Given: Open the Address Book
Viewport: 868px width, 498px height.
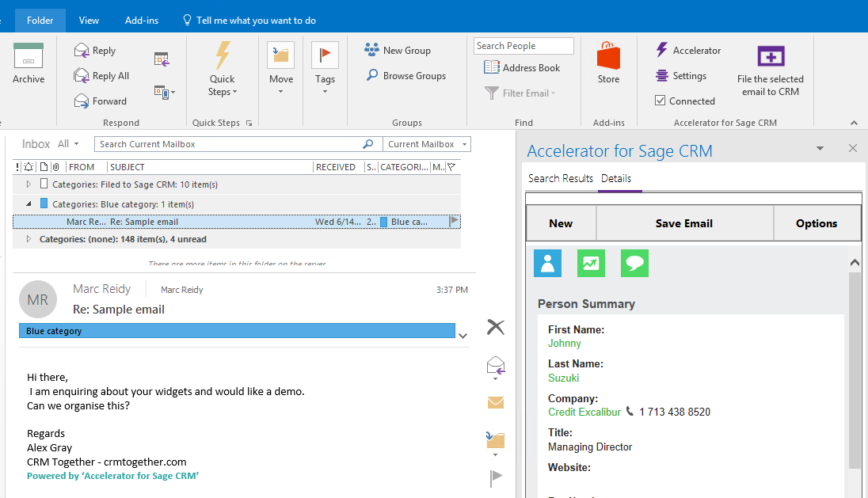Looking at the screenshot, I should click(x=522, y=67).
